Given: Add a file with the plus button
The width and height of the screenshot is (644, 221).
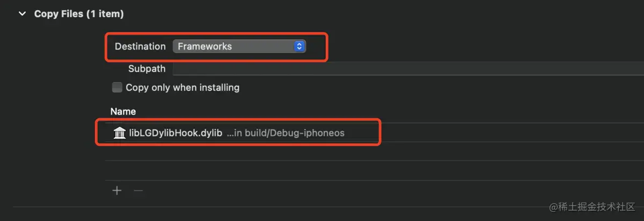Looking at the screenshot, I should pos(117,190).
